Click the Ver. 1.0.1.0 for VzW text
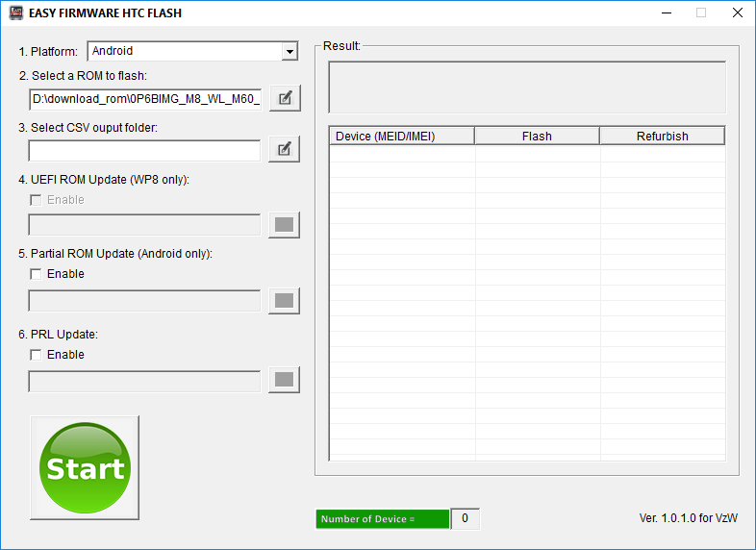756x550 pixels. (x=688, y=518)
